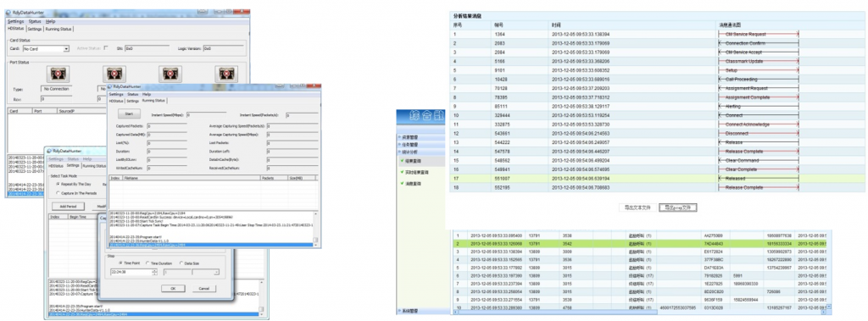The width and height of the screenshot is (868, 321).
Task: Switch to the Settings tab in the rearmost window
Action: (35, 29)
